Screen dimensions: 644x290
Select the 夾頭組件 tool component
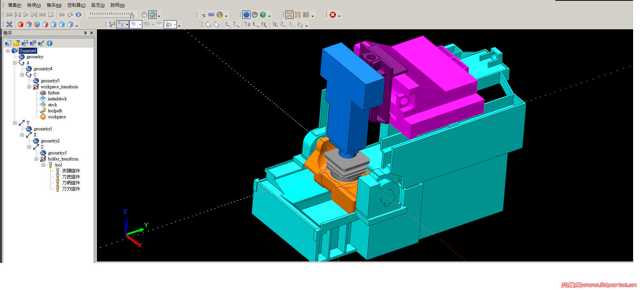pos(71,171)
